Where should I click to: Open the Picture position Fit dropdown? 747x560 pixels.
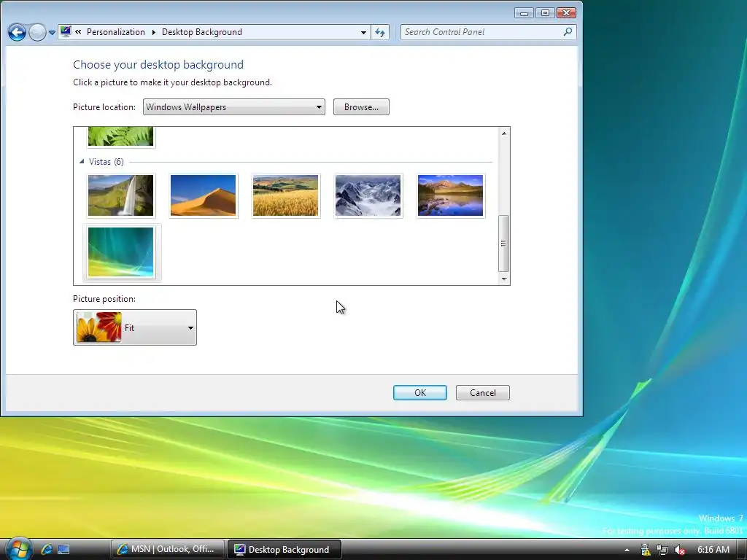tap(135, 327)
